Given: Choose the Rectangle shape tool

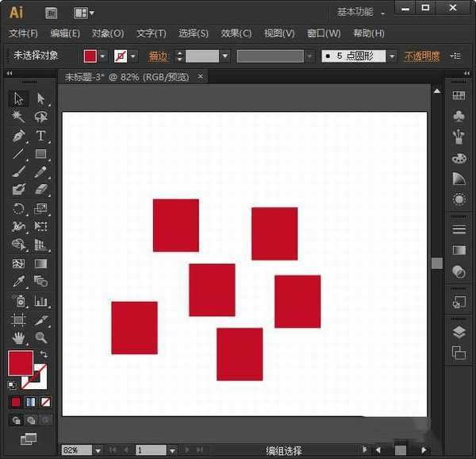Looking at the screenshot, I should click(x=40, y=154).
